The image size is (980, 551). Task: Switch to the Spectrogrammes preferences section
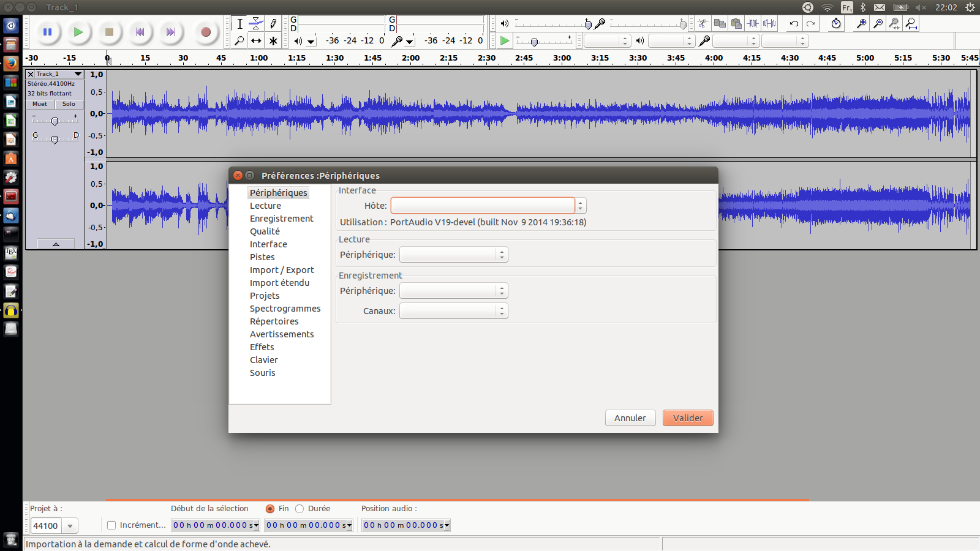(285, 309)
